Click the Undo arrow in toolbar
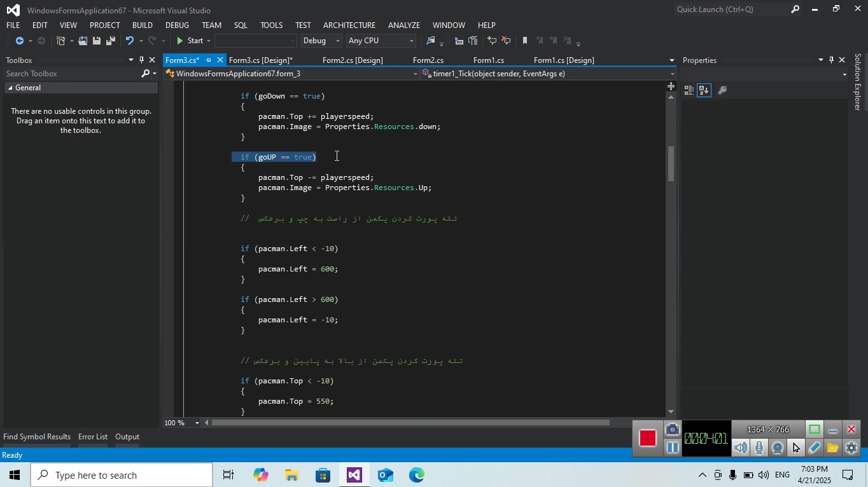The width and height of the screenshot is (868, 487). coord(130,41)
